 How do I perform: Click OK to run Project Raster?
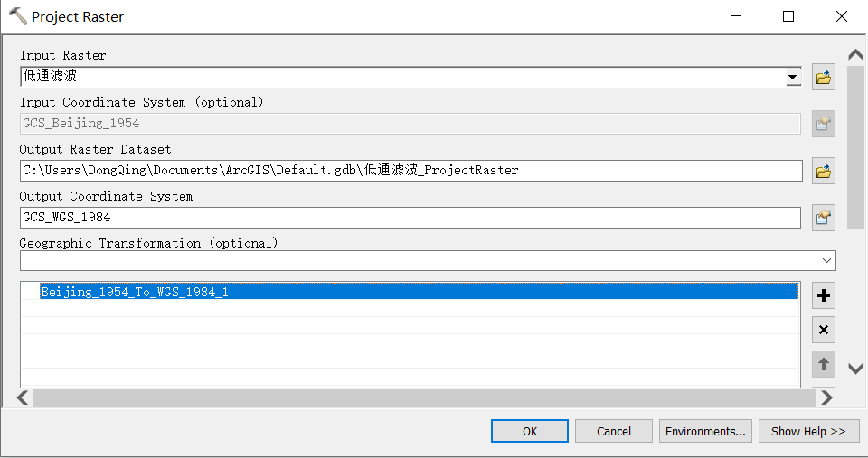point(529,431)
